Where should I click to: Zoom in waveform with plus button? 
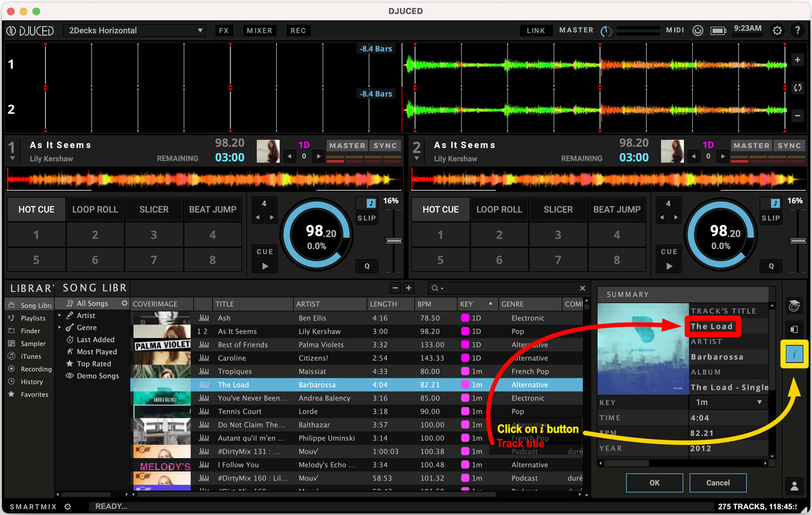pyautogui.click(x=797, y=60)
